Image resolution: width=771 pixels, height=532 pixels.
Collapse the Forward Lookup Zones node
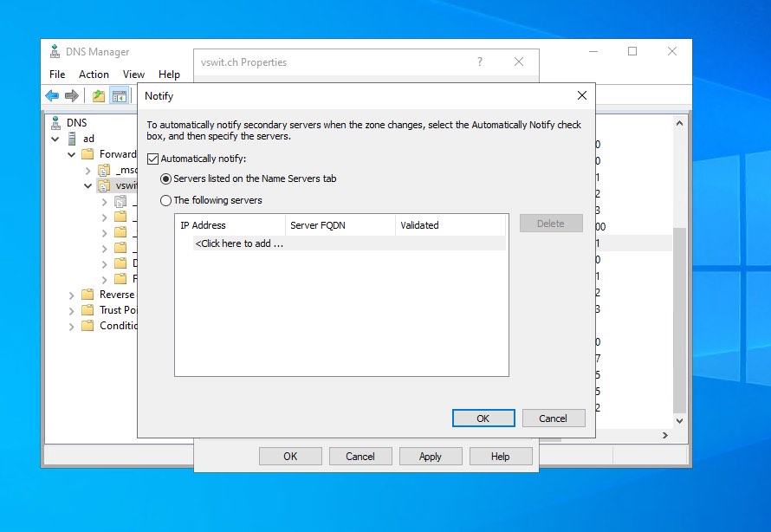coord(72,154)
